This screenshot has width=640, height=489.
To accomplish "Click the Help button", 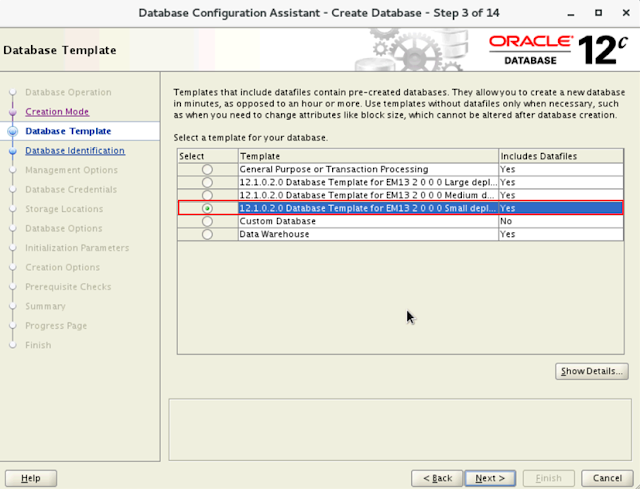I will pyautogui.click(x=31, y=478).
